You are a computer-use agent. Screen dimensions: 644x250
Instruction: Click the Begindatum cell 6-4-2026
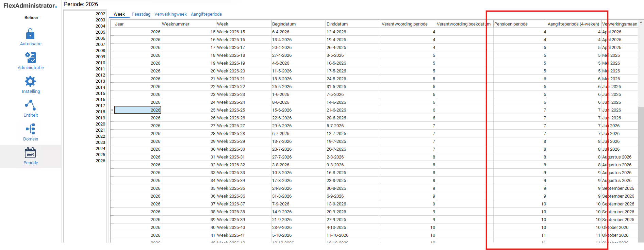pyautogui.click(x=298, y=32)
